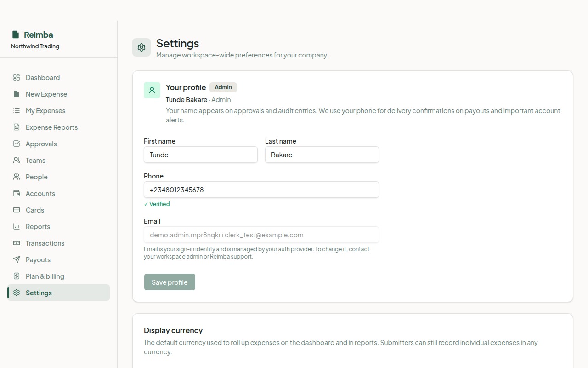Click the Reports bar chart icon

[17, 226]
